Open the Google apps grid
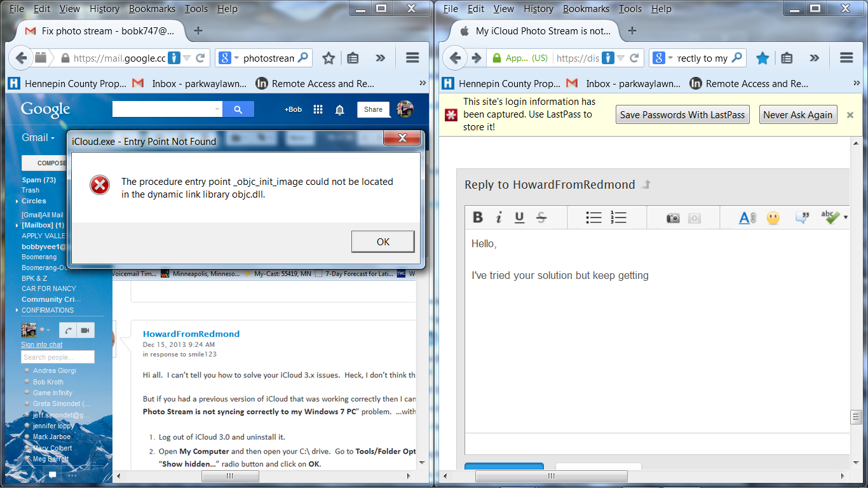 point(318,109)
